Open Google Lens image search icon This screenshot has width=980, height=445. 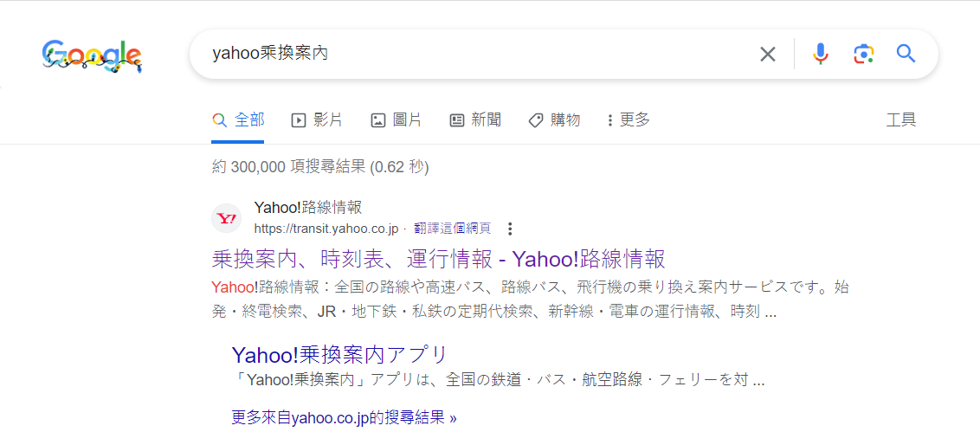[863, 55]
